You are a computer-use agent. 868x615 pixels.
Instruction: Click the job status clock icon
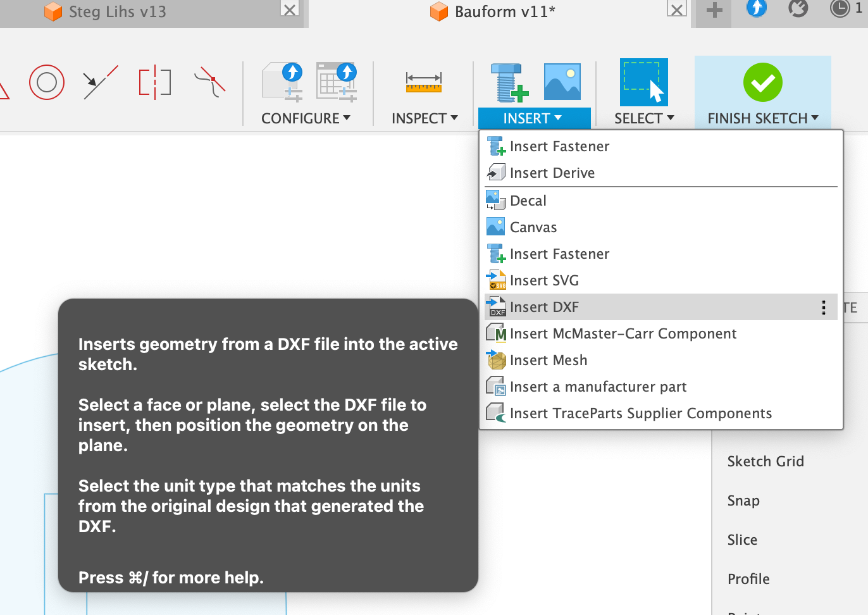click(x=840, y=9)
